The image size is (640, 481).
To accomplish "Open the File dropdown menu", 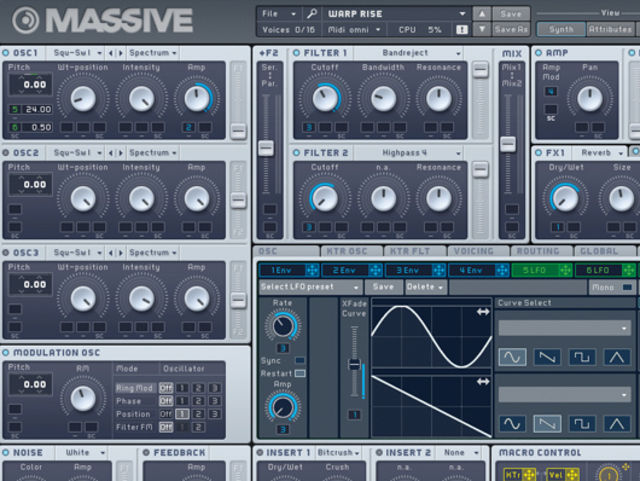I will tap(279, 14).
